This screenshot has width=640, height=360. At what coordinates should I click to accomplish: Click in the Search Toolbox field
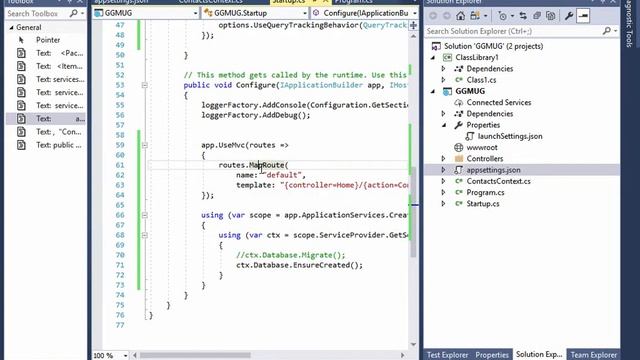(x=37, y=13)
